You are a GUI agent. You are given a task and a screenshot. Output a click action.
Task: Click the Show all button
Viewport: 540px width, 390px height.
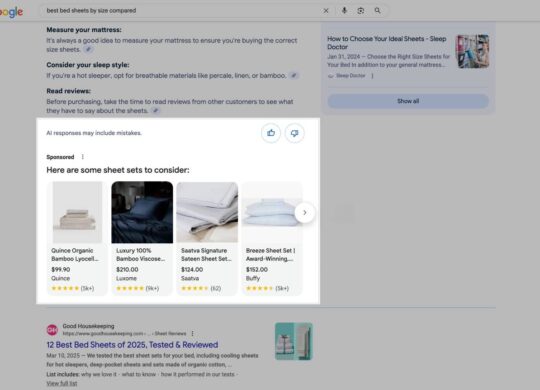click(x=408, y=101)
